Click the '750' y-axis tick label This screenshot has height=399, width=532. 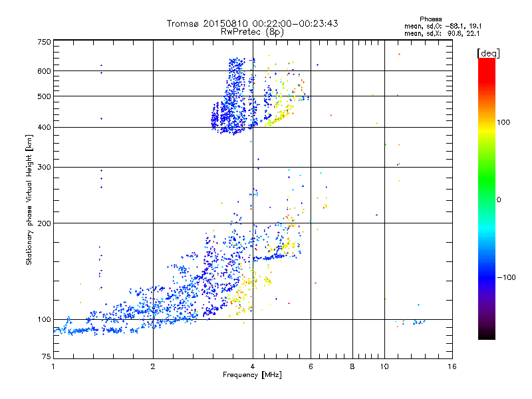coord(45,42)
